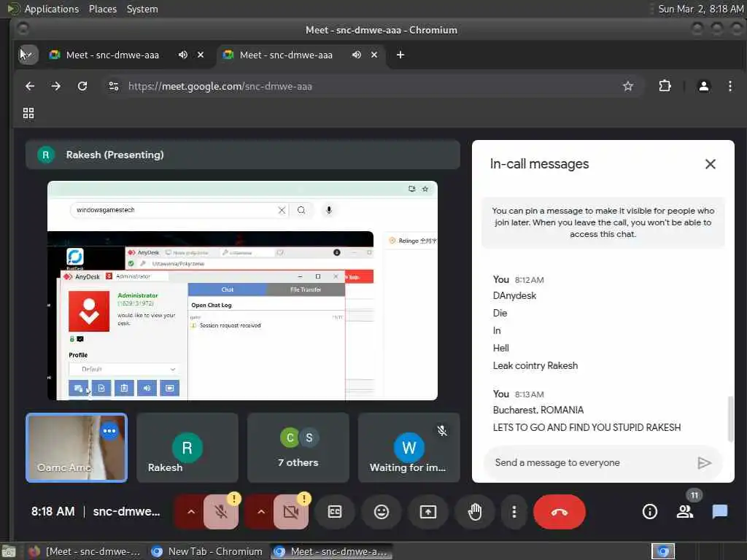Open the Places menu
Screen dimensions: 747x560
pos(103,9)
